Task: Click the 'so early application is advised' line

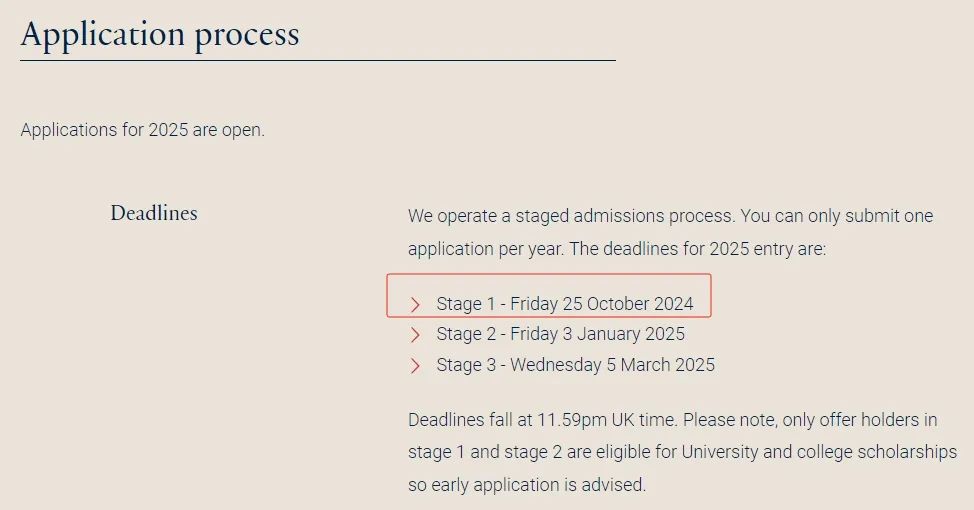Action: [527, 485]
